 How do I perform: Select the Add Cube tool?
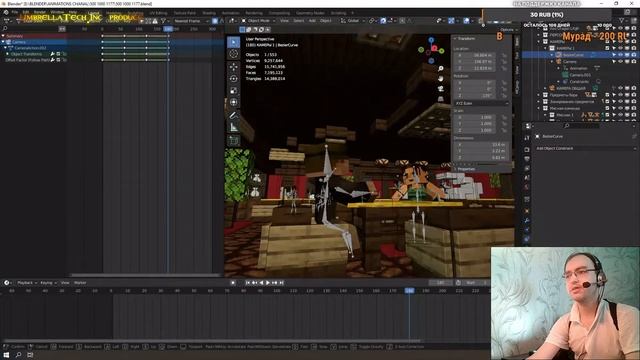click(x=233, y=140)
